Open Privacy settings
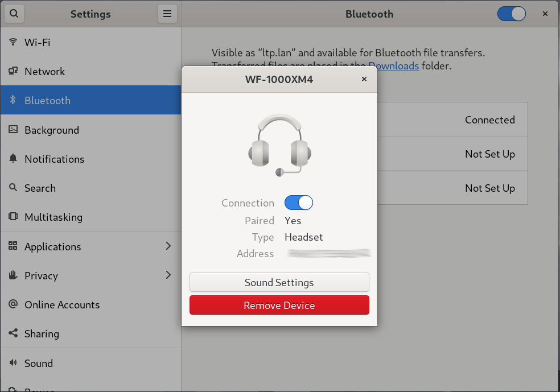Image resolution: width=560 pixels, height=392 pixels. (x=90, y=275)
